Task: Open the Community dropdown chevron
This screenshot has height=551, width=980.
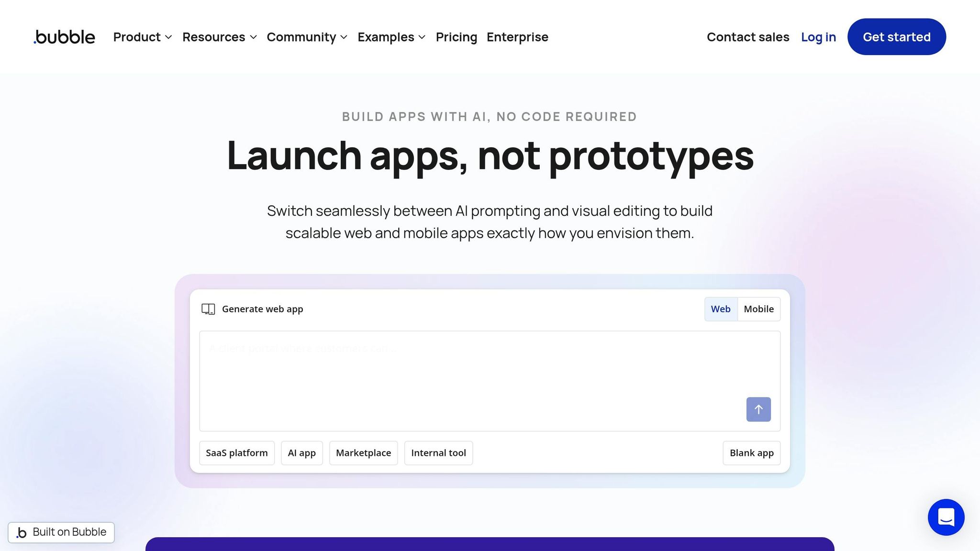Action: coord(344,37)
